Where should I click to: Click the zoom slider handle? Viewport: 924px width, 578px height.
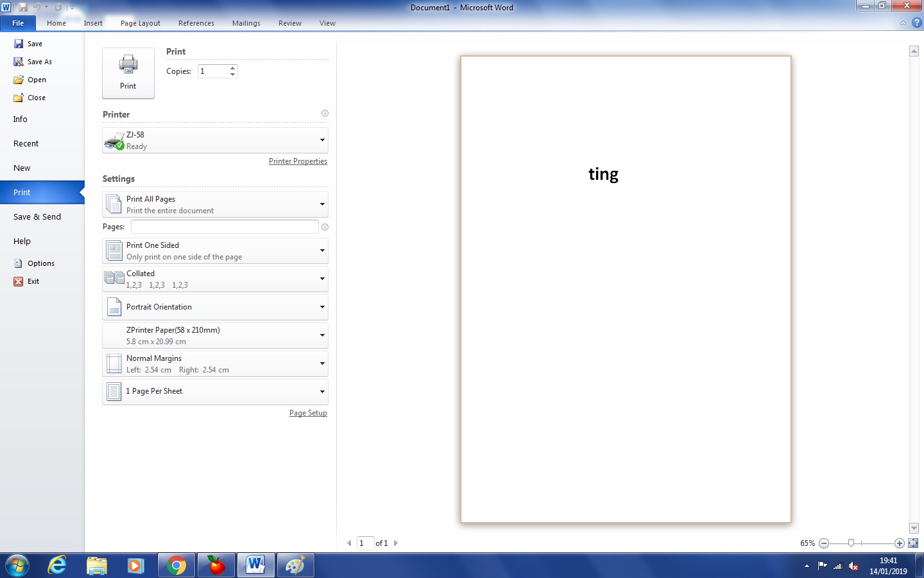[851, 543]
